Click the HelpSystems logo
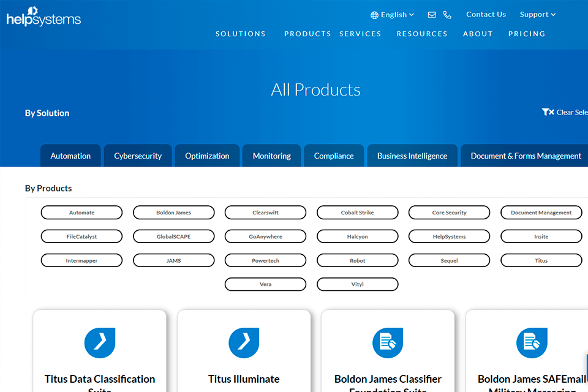 click(43, 17)
